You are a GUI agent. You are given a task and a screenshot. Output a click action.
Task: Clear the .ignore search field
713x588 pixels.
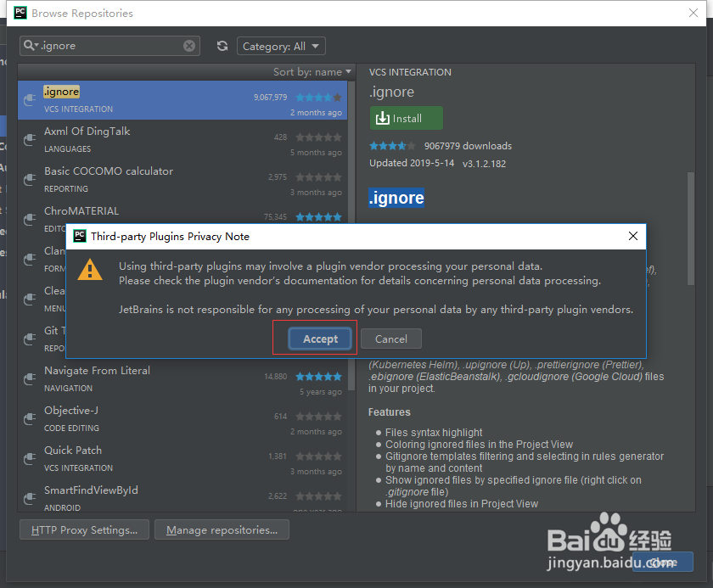[189, 46]
